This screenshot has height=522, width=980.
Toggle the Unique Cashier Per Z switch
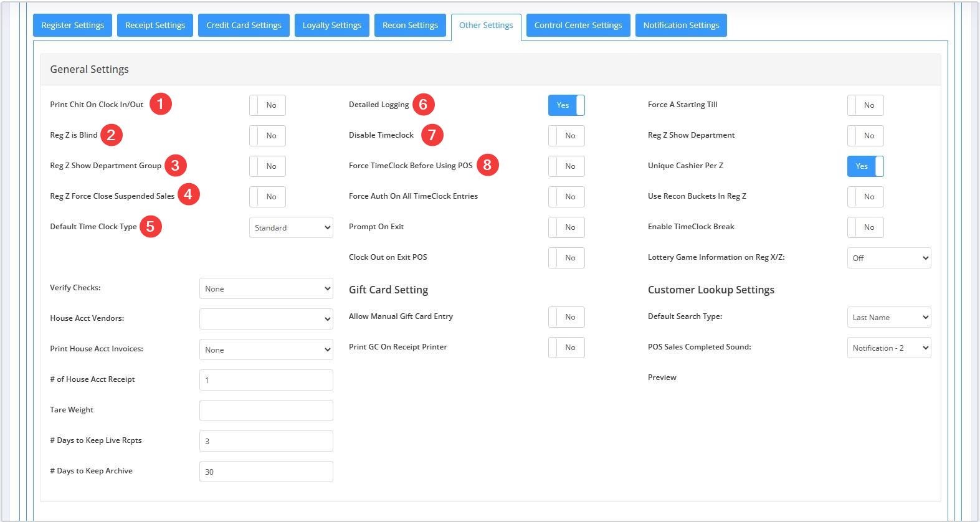[865, 166]
